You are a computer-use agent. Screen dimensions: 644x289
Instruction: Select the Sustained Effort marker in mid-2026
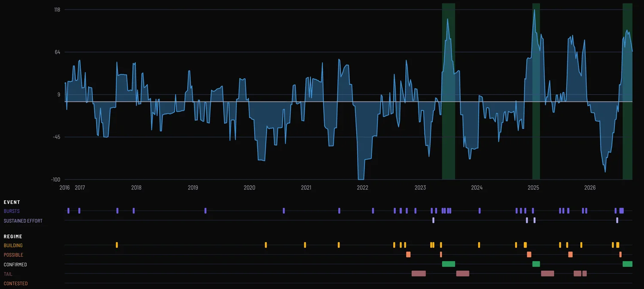click(617, 220)
